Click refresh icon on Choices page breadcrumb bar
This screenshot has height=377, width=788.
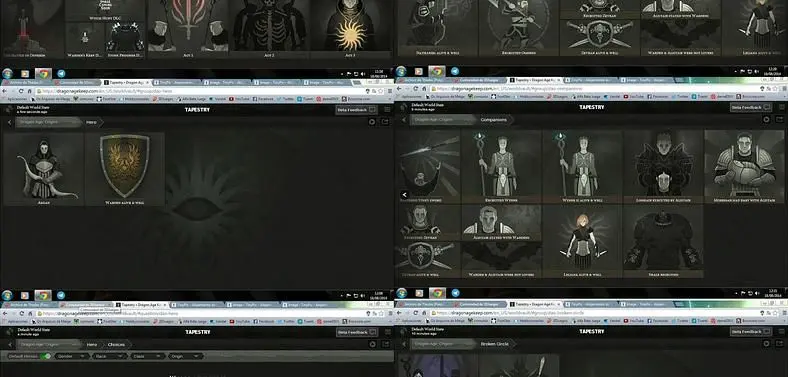point(372,344)
